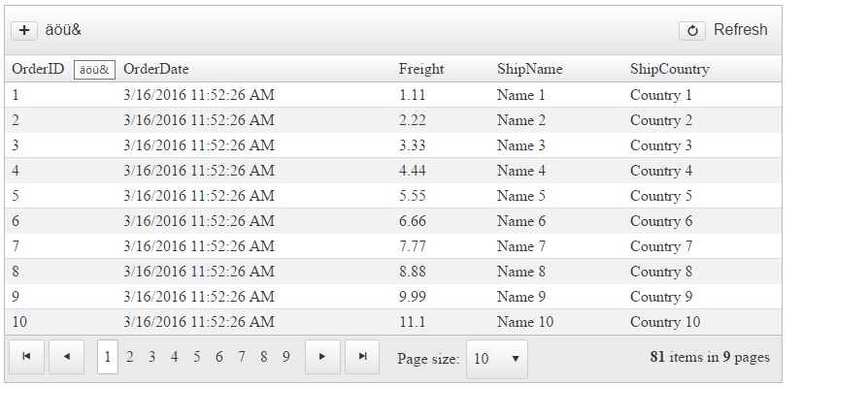Click the ShipCountry column header
Image resolution: width=868 pixels, height=418 pixels.
pyautogui.click(x=669, y=69)
